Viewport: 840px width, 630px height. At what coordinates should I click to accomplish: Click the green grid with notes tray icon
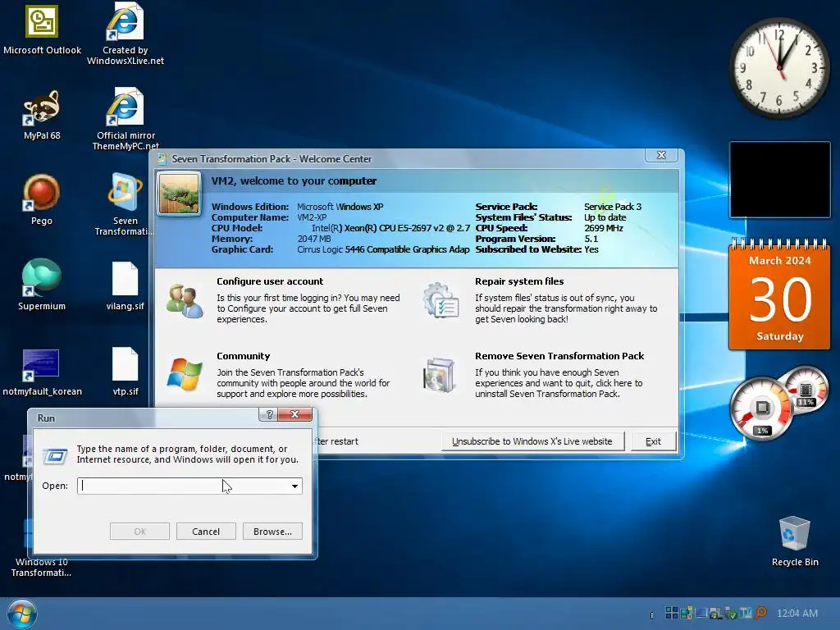point(687,613)
